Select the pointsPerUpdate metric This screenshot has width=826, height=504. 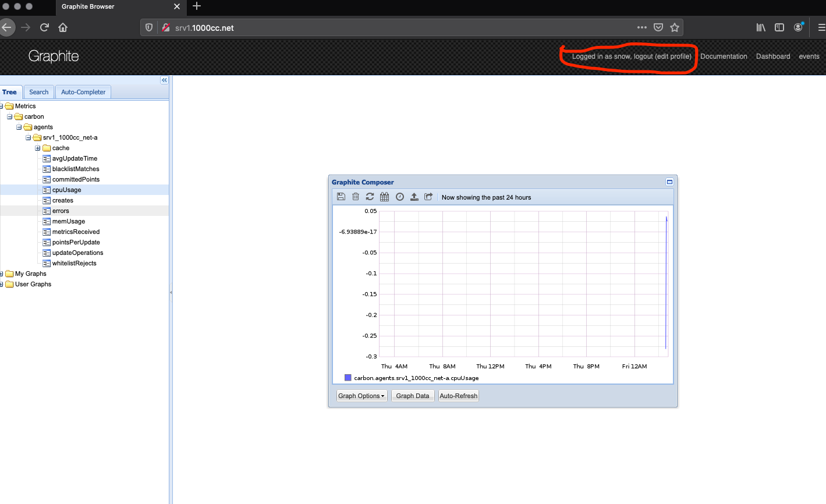pyautogui.click(x=76, y=242)
